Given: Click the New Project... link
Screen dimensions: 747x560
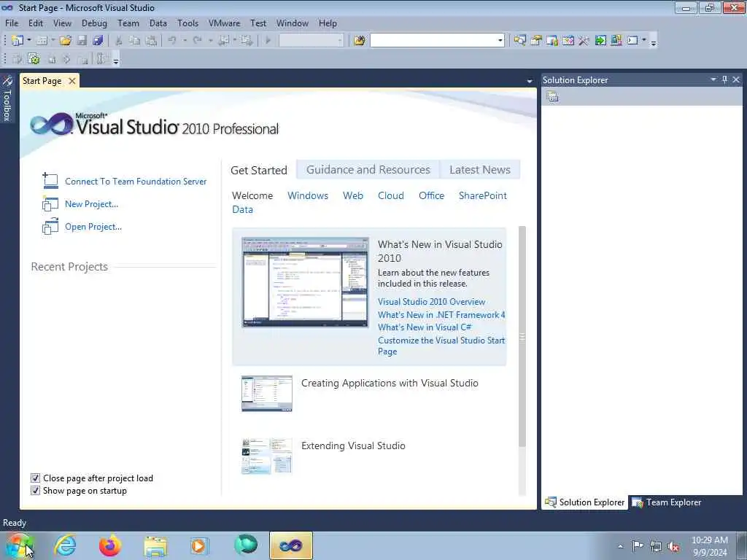Looking at the screenshot, I should click(91, 204).
